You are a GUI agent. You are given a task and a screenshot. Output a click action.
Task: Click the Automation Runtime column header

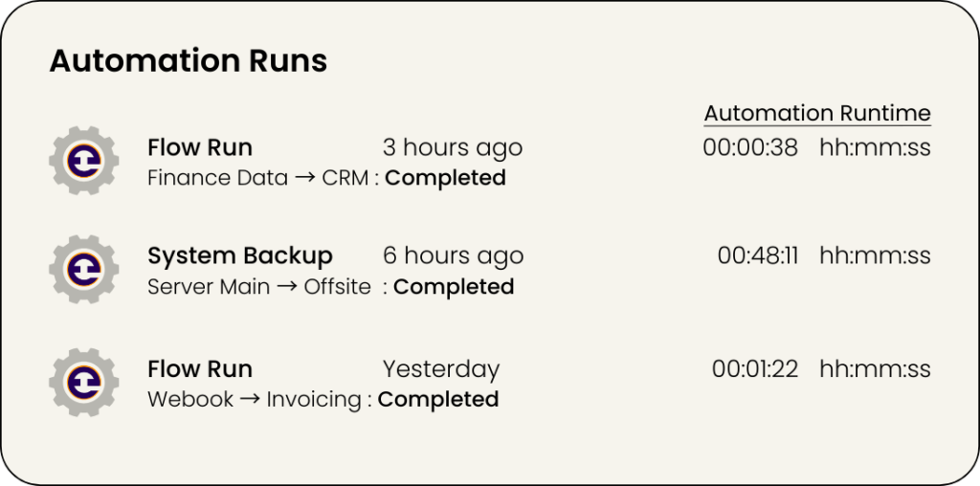(817, 113)
